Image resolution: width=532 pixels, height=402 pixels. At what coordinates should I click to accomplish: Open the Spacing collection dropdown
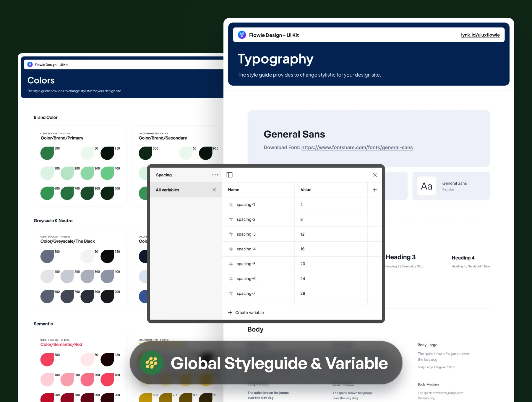coord(166,175)
